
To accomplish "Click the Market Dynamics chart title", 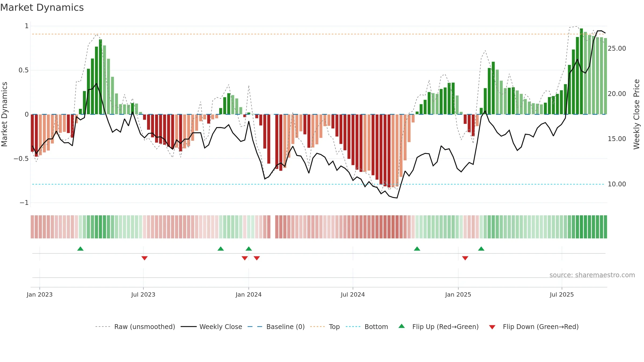I will pos(42,8).
